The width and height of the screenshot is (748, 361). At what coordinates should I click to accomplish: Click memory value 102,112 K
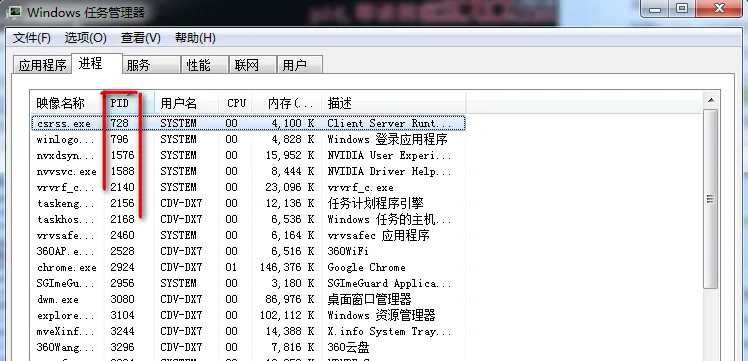(x=287, y=315)
